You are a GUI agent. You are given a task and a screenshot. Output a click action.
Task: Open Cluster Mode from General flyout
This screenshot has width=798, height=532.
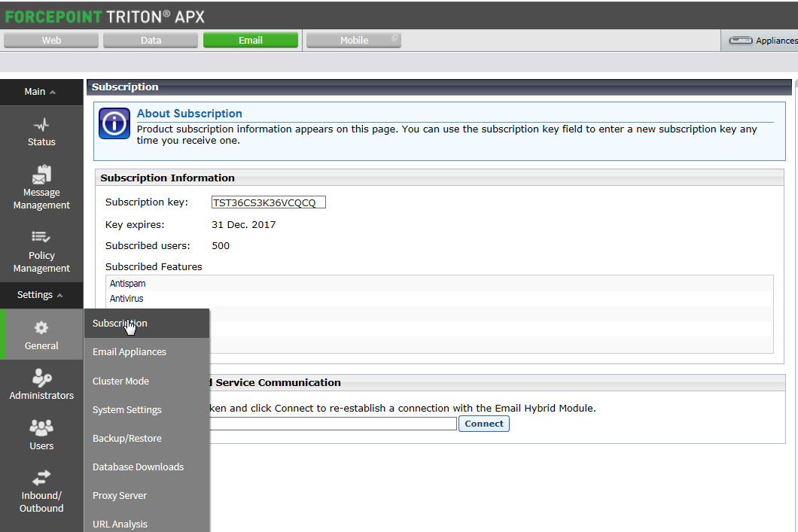click(x=147, y=381)
